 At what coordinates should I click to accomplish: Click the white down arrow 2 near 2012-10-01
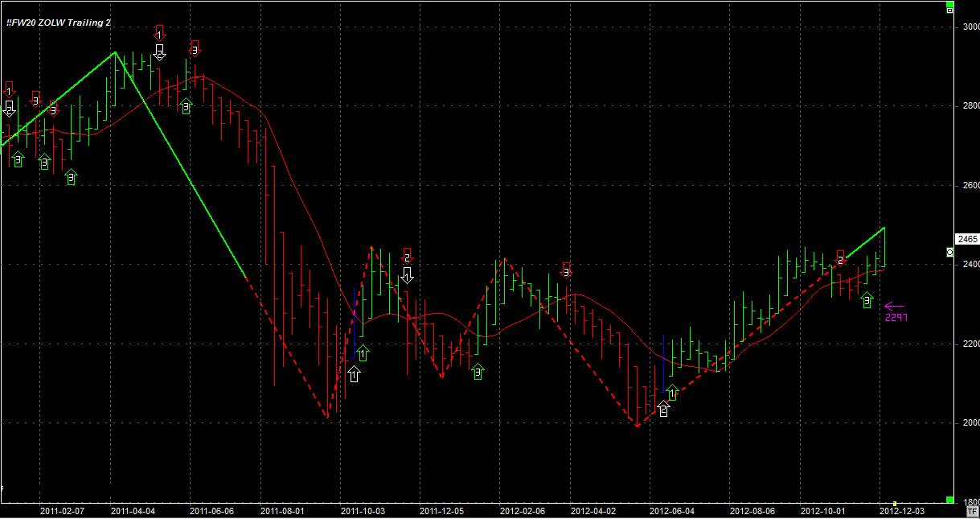pos(840,258)
